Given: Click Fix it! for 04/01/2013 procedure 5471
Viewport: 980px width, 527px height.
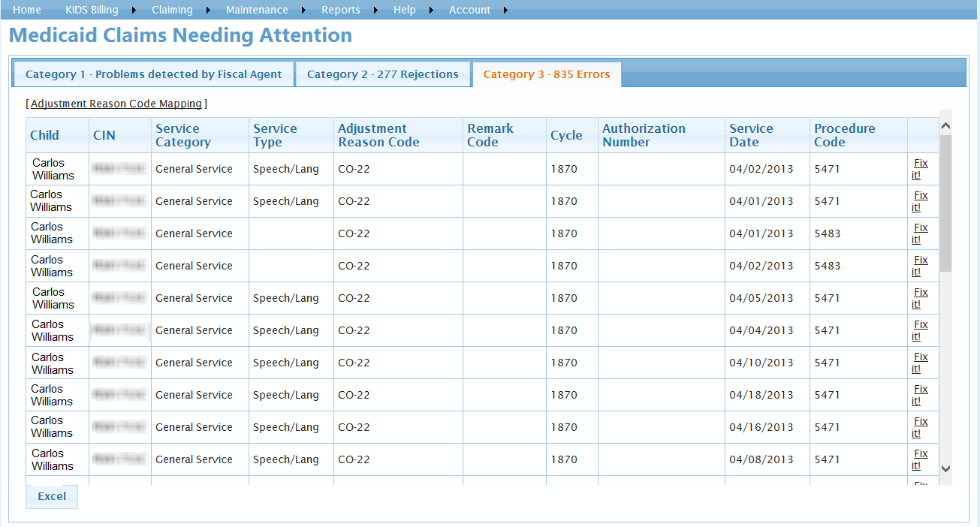Looking at the screenshot, I should [x=920, y=201].
